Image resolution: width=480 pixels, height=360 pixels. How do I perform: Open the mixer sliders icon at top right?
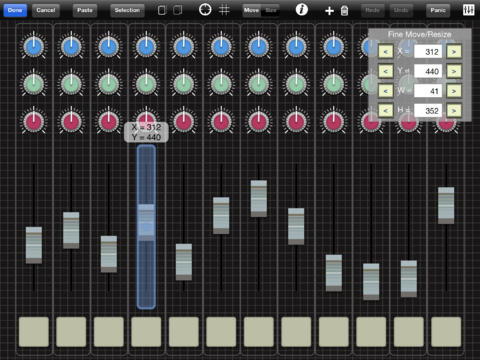coord(468,10)
